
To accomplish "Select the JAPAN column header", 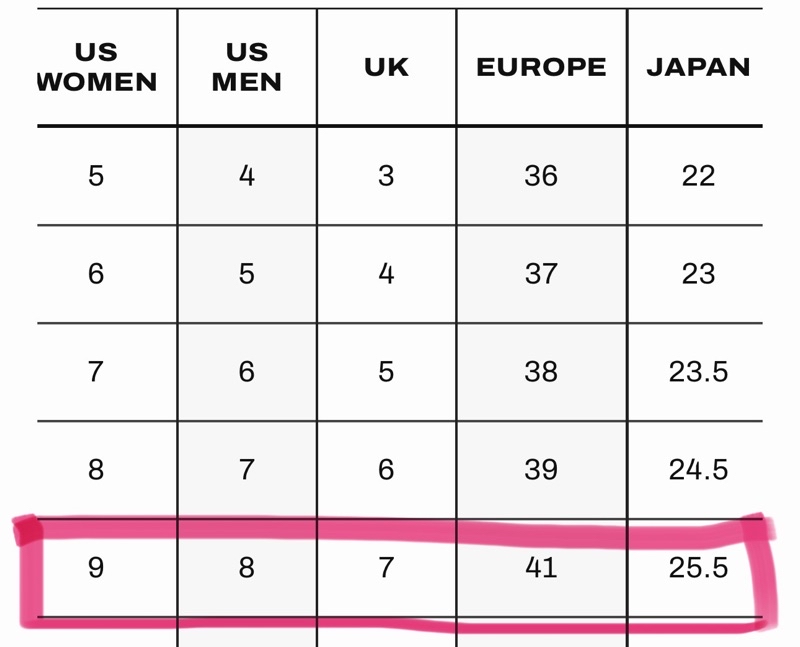I will click(698, 67).
